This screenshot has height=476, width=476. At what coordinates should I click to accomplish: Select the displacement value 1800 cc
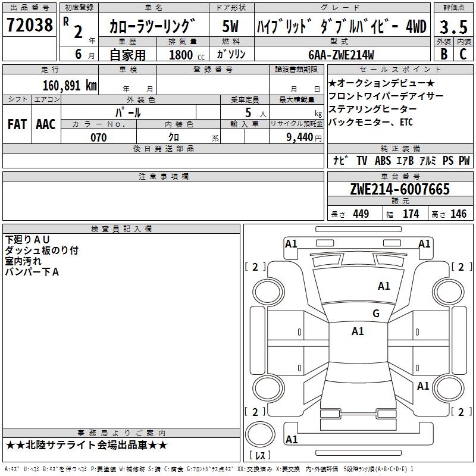point(187,55)
